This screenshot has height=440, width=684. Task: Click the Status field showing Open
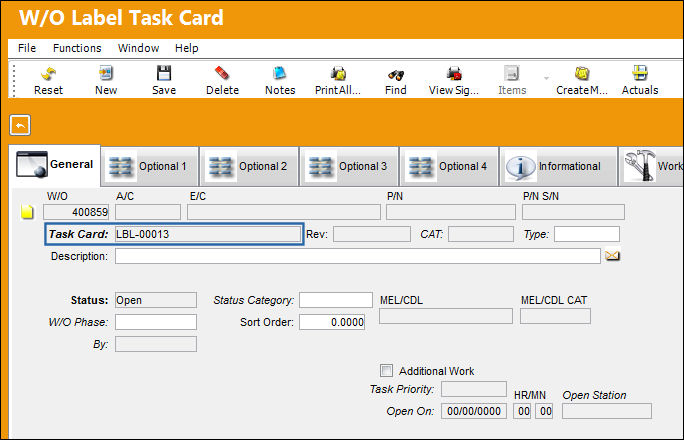156,300
